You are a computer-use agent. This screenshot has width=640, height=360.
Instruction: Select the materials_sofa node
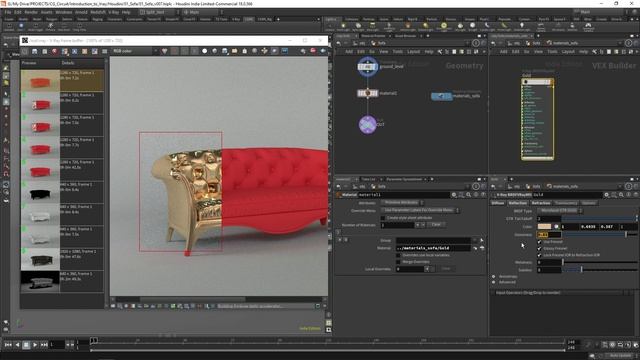(x=442, y=96)
